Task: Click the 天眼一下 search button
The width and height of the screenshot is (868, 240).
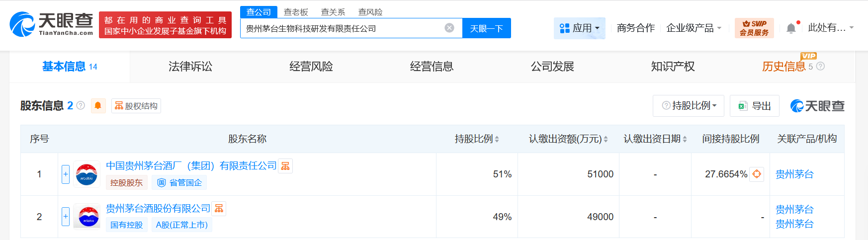Action: click(x=486, y=28)
